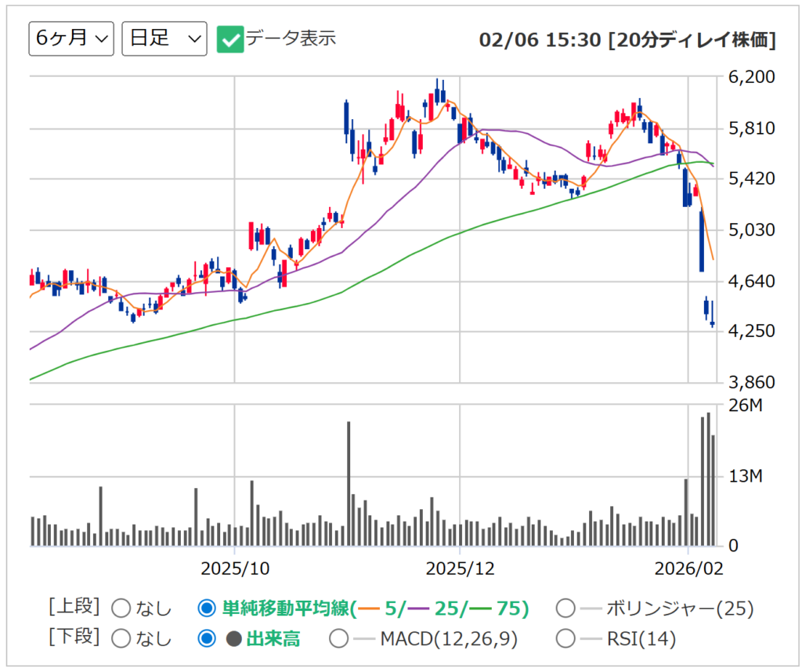Screen dimensions: 802x672
Task: Select the 下段 なし radio button
Action: click(121, 639)
